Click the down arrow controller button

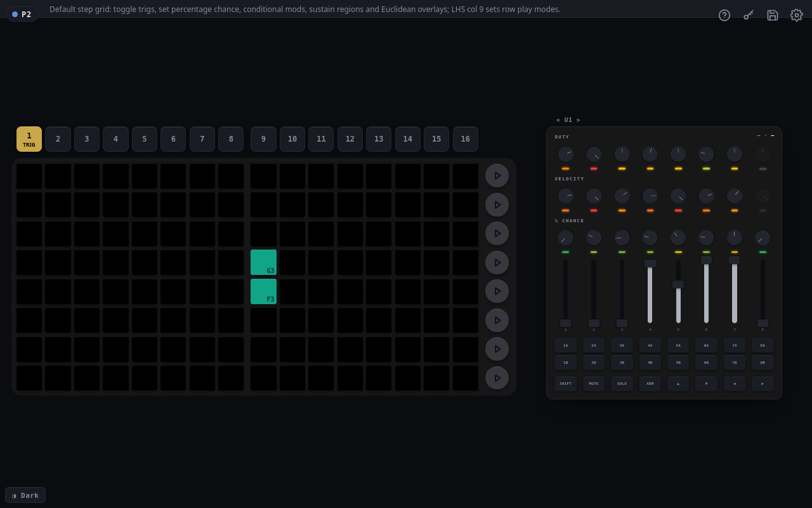pyautogui.click(x=706, y=384)
